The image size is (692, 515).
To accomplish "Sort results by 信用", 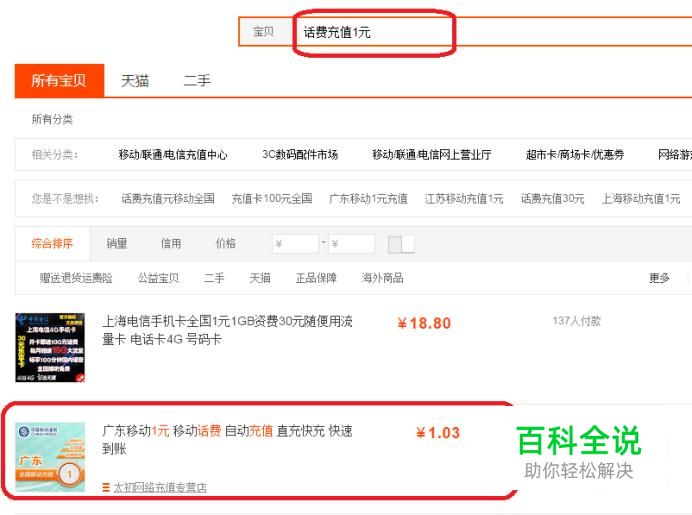I will click(x=171, y=244).
